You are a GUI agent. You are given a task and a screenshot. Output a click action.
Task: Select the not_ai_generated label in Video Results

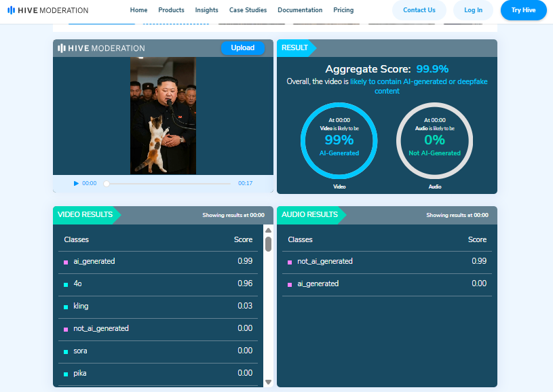tap(101, 328)
